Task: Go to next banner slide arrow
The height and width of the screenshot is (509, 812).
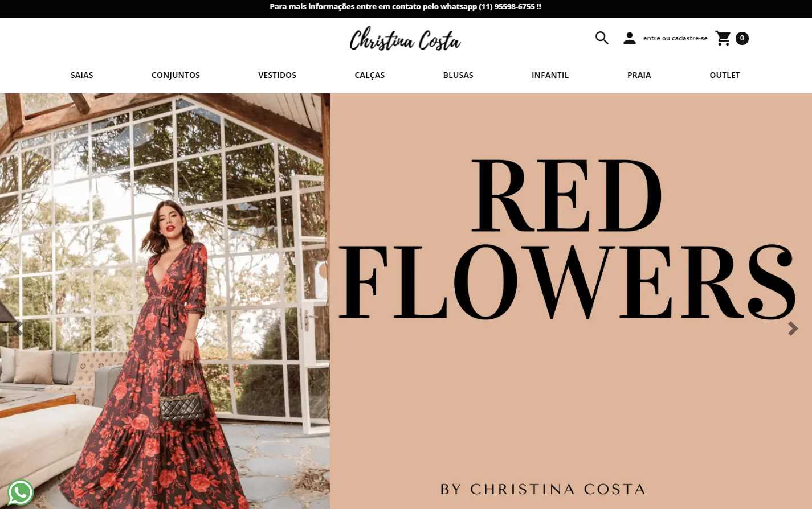Action: pos(793,329)
